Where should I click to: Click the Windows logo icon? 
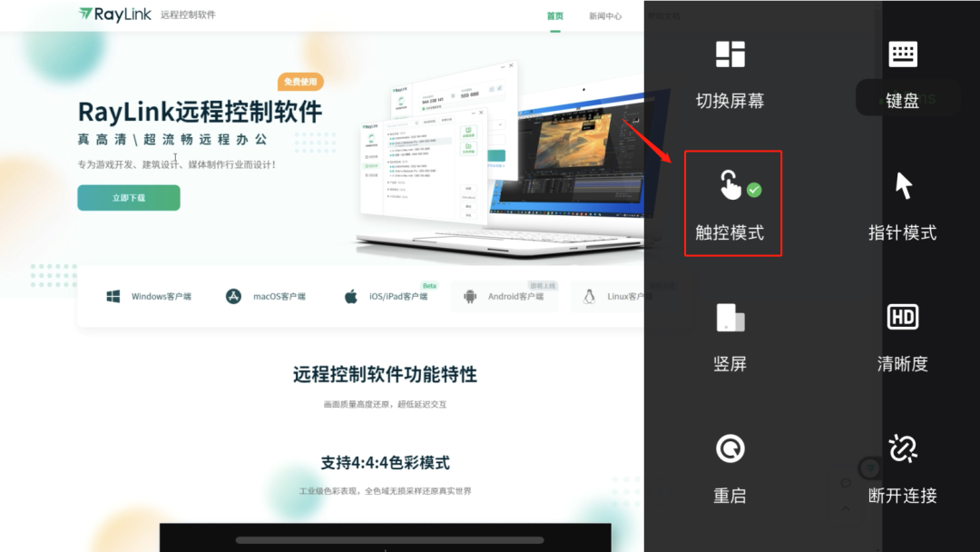(x=113, y=296)
